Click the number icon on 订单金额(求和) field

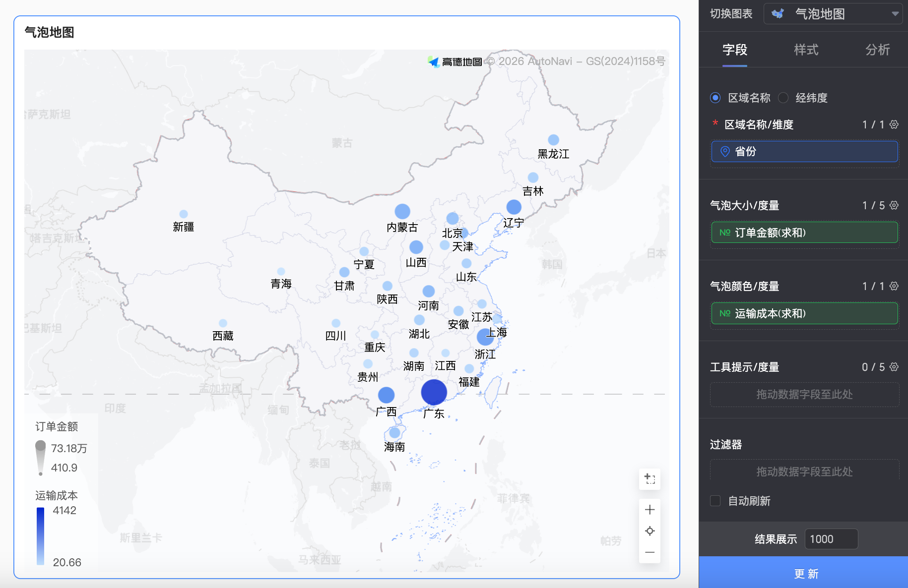click(x=725, y=233)
